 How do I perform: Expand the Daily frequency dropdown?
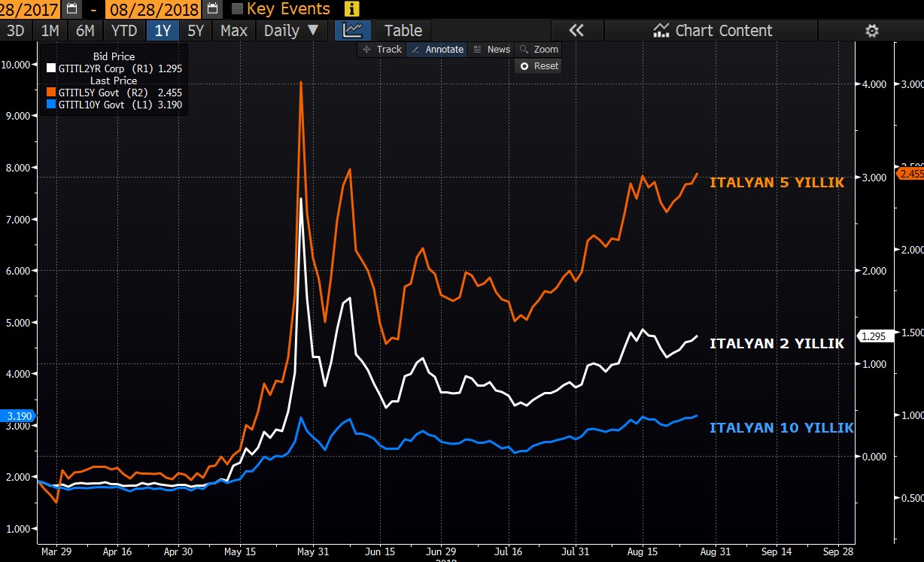(x=291, y=31)
